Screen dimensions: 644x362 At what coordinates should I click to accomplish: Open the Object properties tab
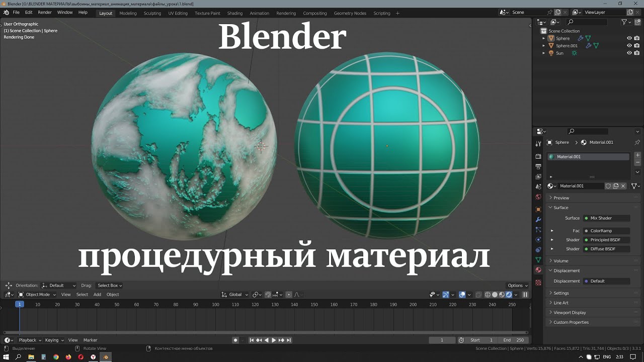click(538, 209)
